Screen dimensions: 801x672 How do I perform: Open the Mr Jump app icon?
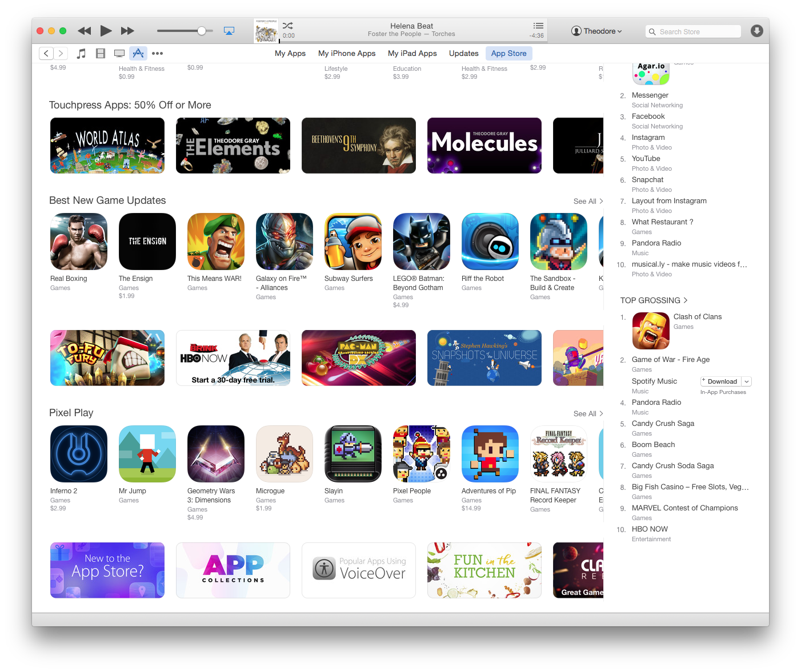click(x=147, y=454)
